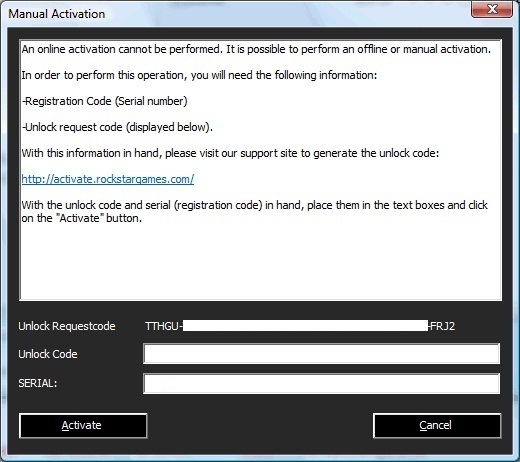
Task: Cancel the manual activation
Action: tap(437, 425)
